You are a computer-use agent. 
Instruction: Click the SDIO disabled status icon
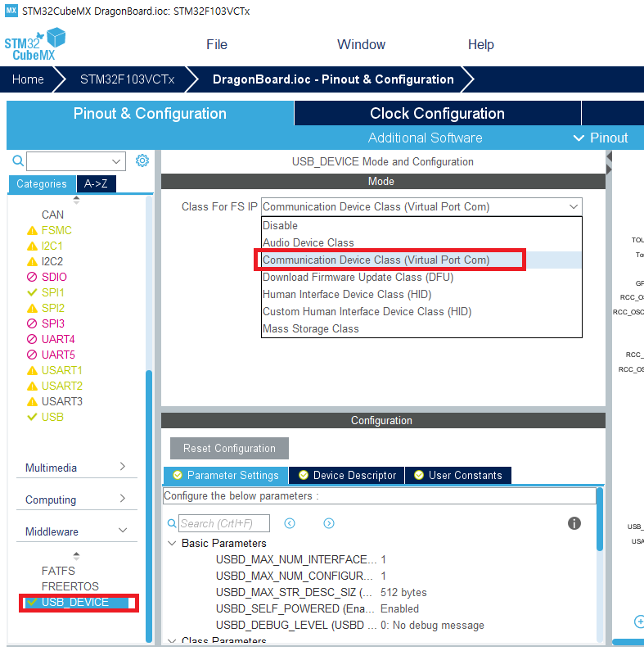pos(32,277)
